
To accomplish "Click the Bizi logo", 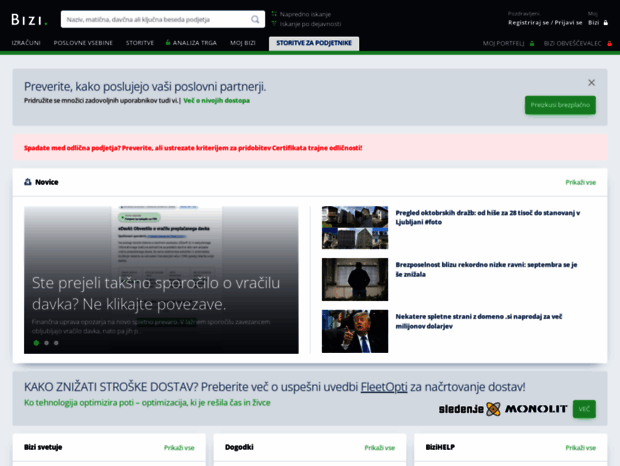I will pos(29,19).
